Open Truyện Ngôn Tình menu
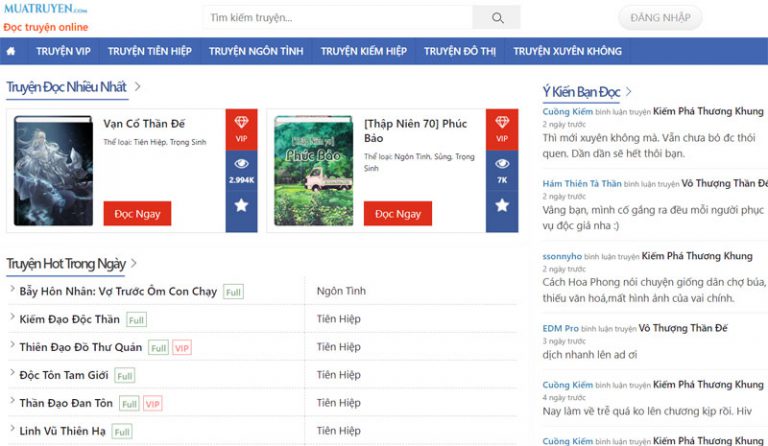This screenshot has height=446, width=768. (256, 51)
